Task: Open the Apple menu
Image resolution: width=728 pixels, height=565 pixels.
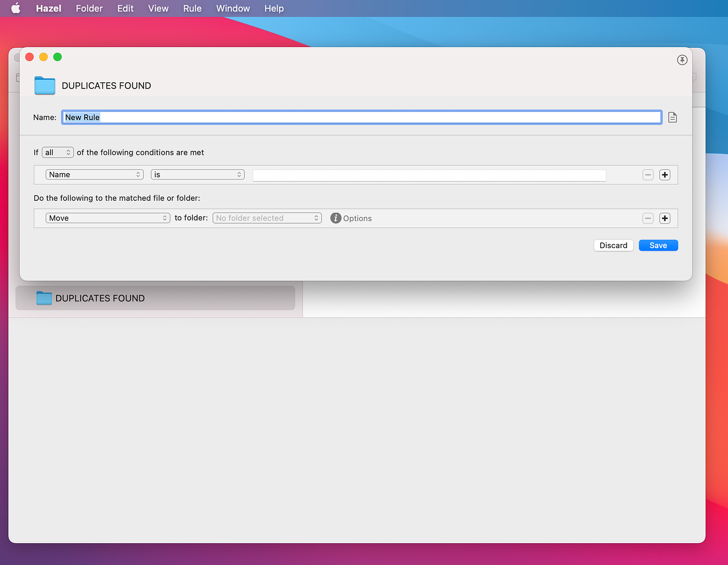Action: [16, 8]
